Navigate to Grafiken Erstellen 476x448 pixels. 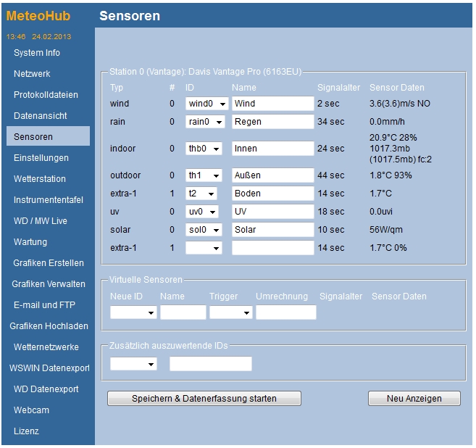pos(49,263)
